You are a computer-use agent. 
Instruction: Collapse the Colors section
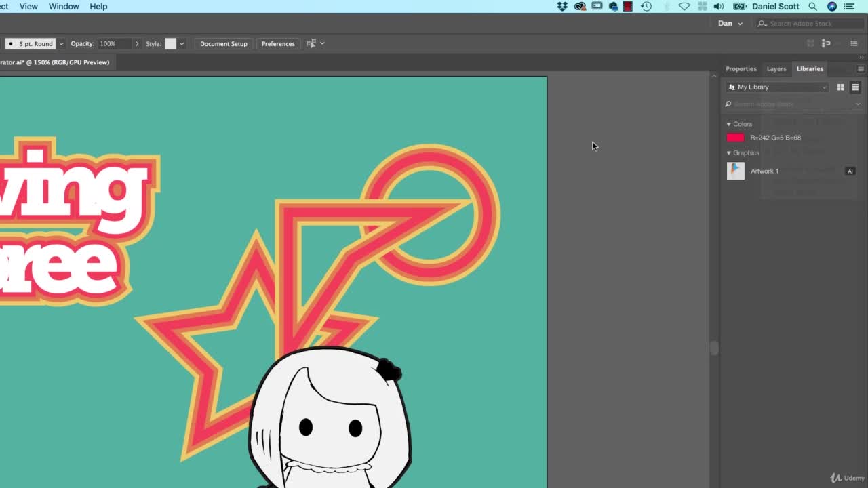pyautogui.click(x=729, y=125)
